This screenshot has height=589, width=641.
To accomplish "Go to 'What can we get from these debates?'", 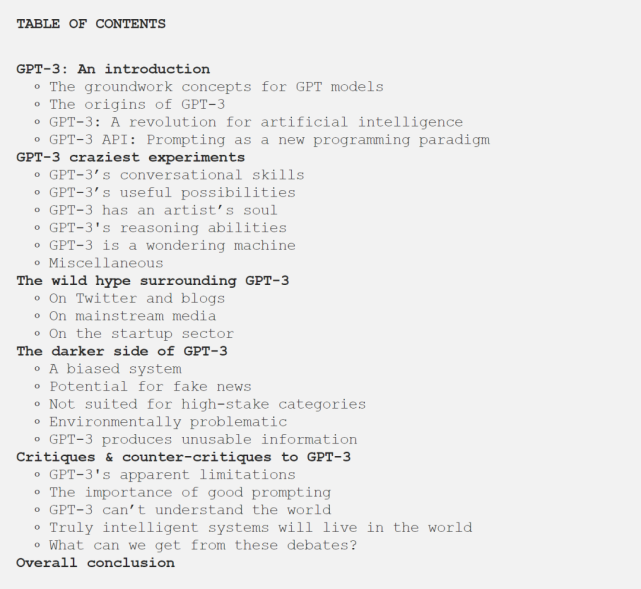I will pyautogui.click(x=203, y=545).
